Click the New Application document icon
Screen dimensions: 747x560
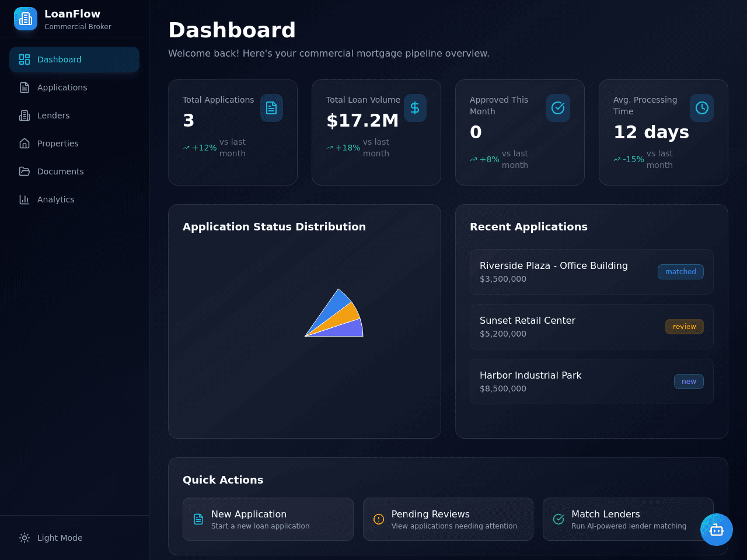coord(198,519)
